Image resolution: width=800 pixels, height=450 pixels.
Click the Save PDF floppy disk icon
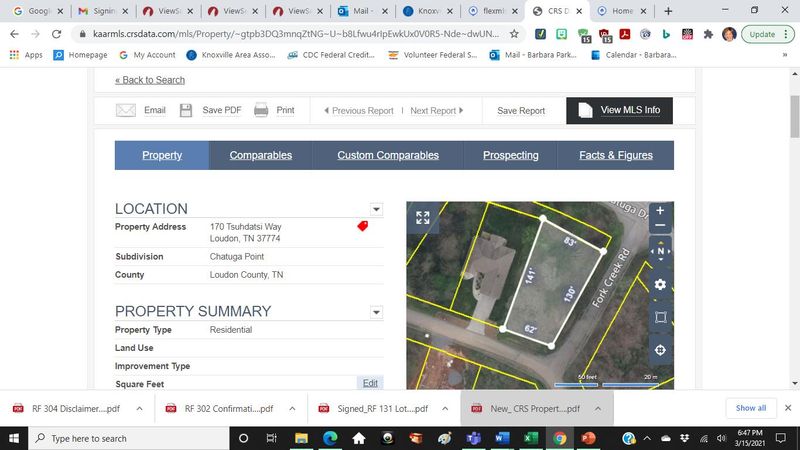[186, 110]
